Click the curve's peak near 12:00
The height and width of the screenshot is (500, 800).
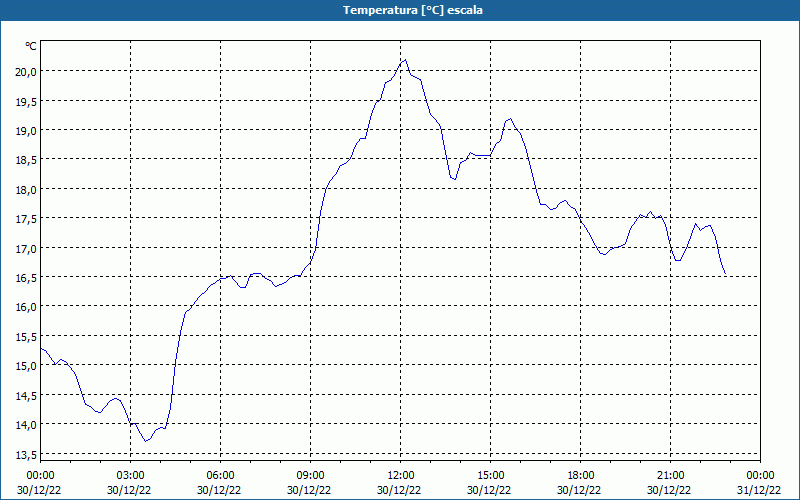click(x=405, y=60)
